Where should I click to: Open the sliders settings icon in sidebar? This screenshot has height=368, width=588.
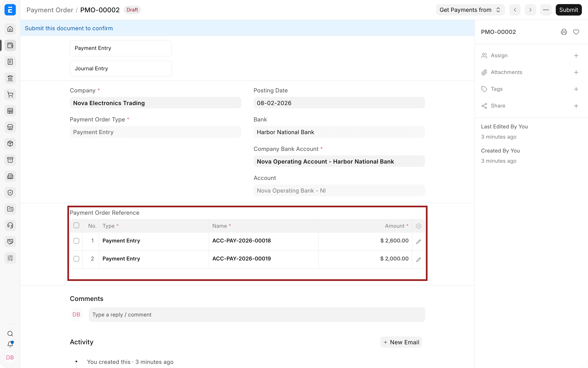(10, 258)
